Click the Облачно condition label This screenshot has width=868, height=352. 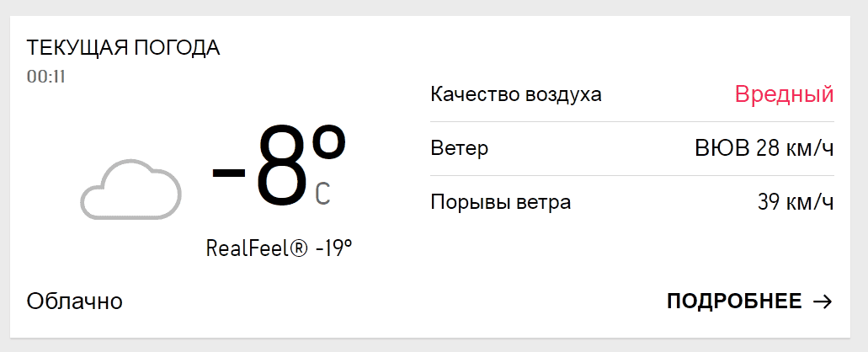coord(75,301)
